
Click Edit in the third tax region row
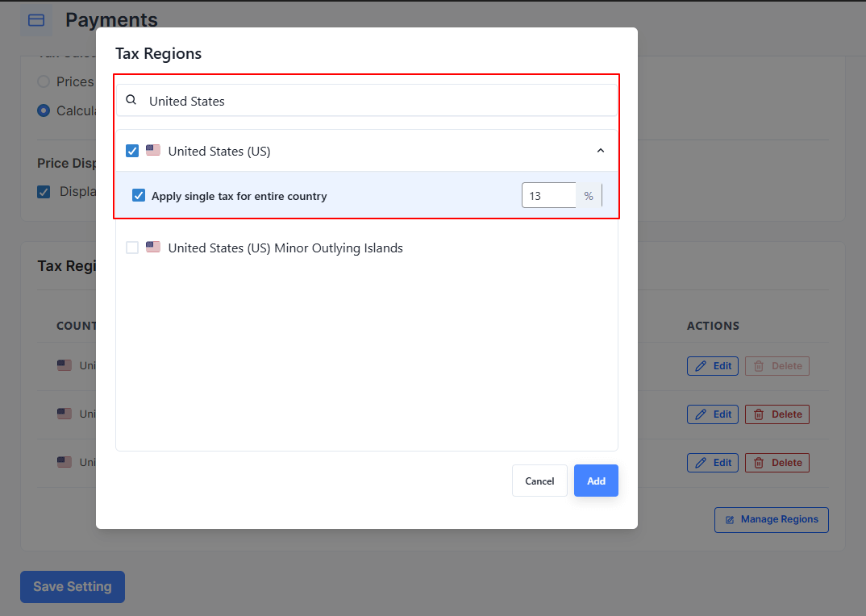click(x=713, y=463)
